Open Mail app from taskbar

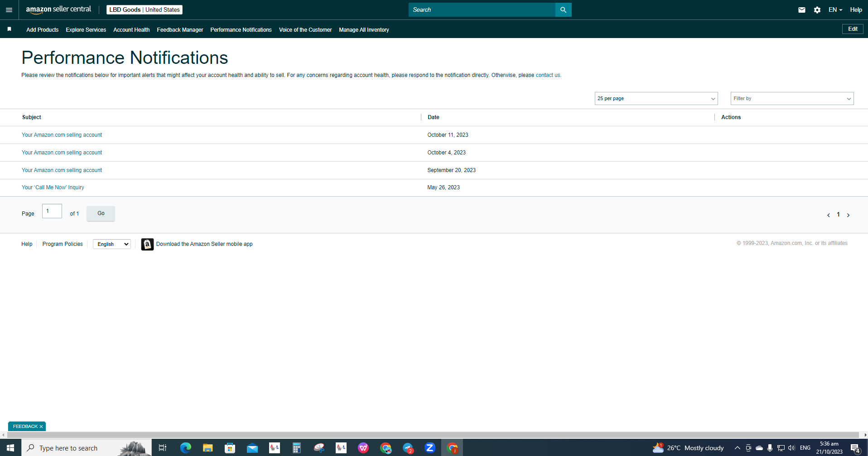(x=252, y=448)
